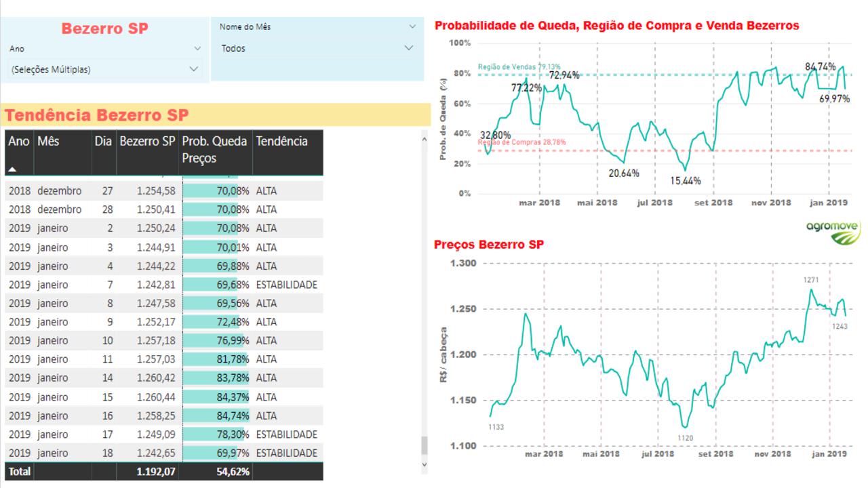
Task: Click the Probabilidade de Queda chart title
Action: pos(617,25)
